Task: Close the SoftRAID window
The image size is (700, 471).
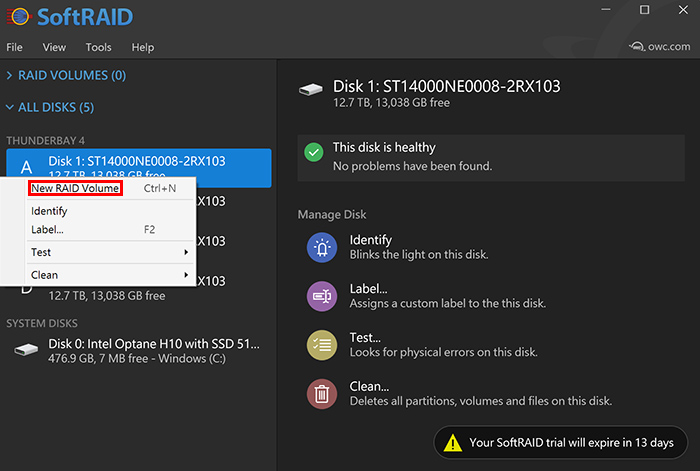Action: [x=683, y=10]
